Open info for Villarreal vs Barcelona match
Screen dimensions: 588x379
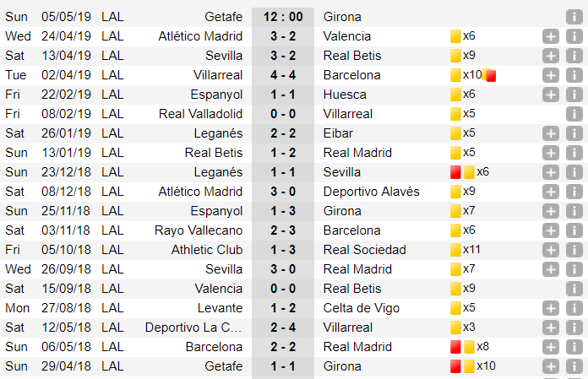(573, 75)
